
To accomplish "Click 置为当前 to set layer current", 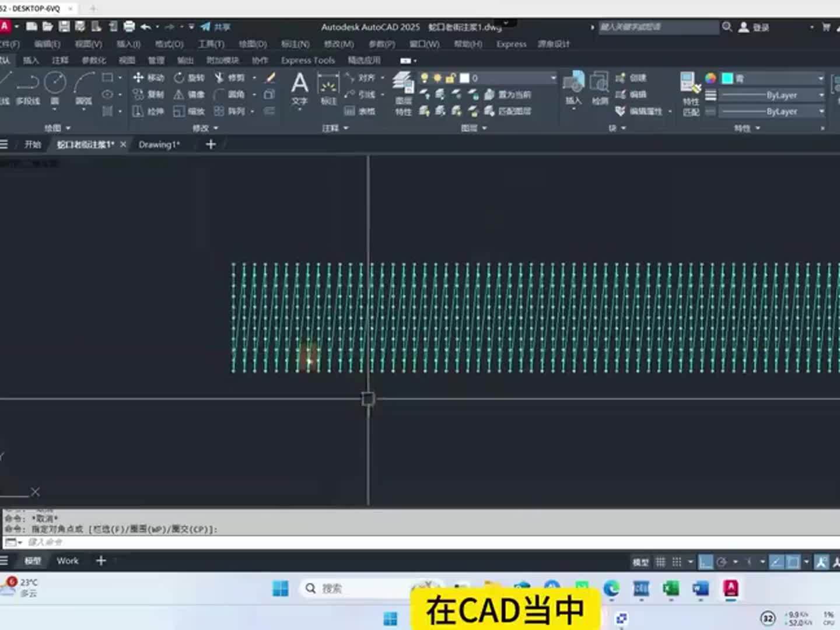I will 509,94.
